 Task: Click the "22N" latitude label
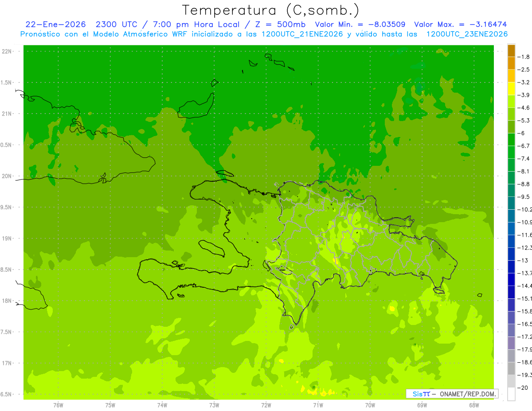tap(7, 51)
